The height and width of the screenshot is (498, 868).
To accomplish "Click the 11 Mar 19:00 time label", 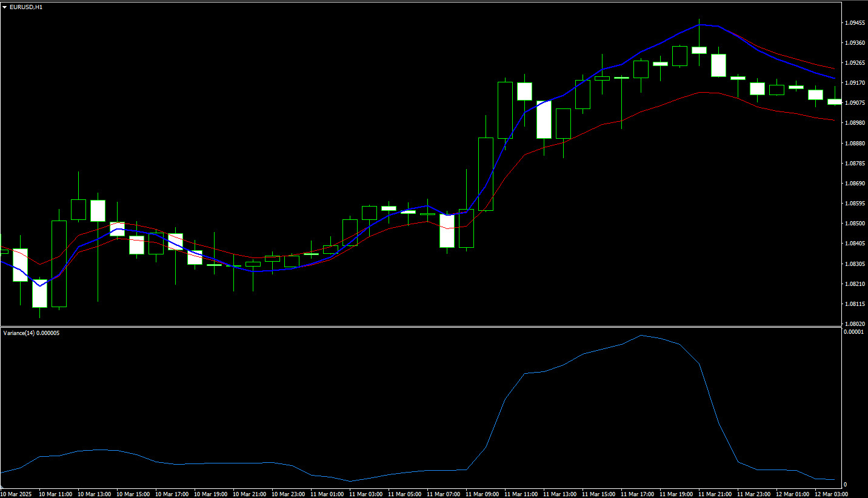I will (676, 494).
